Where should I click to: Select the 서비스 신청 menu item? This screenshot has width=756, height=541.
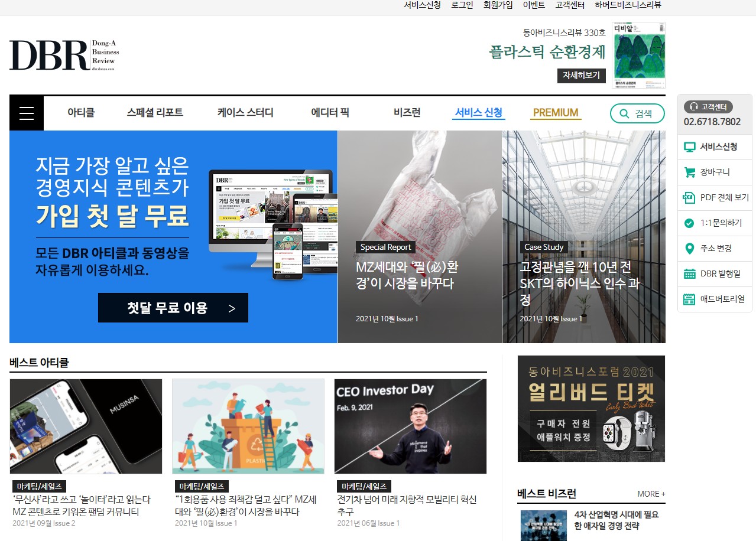(x=479, y=113)
